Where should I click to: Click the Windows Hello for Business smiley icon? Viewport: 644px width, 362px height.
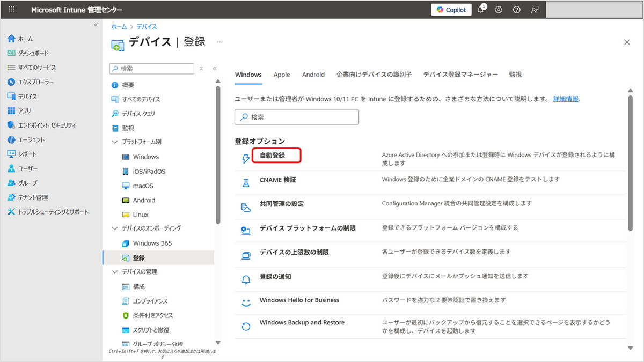246,303
